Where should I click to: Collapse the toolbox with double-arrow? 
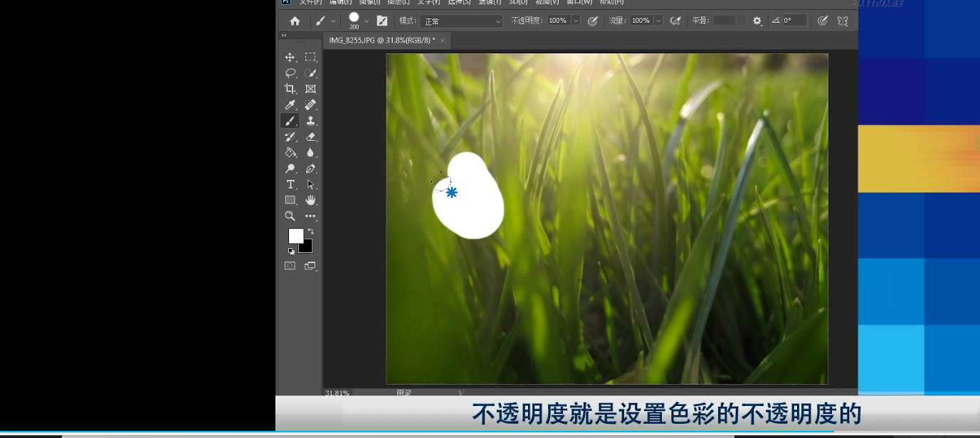point(284,35)
